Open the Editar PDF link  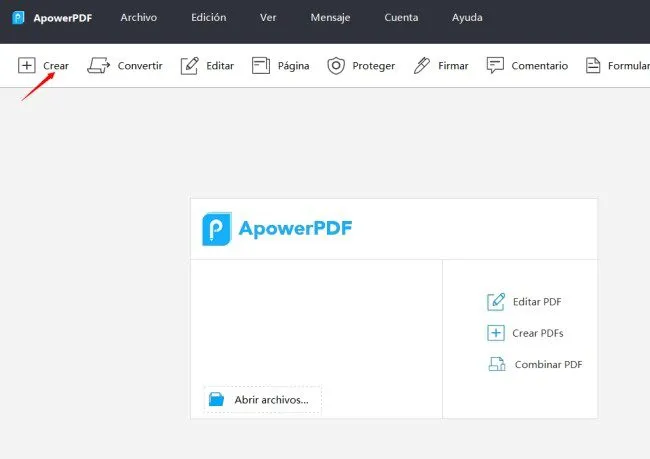pos(537,302)
